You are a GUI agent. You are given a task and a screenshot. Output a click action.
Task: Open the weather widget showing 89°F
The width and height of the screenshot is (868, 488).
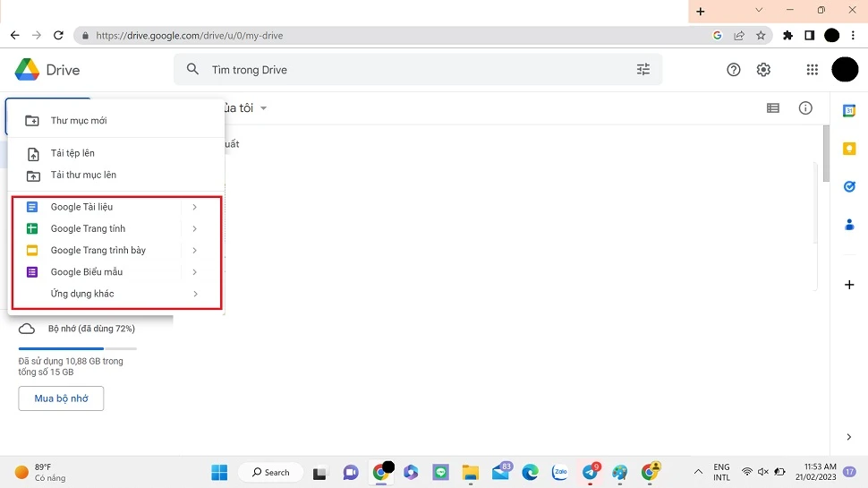pos(40,473)
